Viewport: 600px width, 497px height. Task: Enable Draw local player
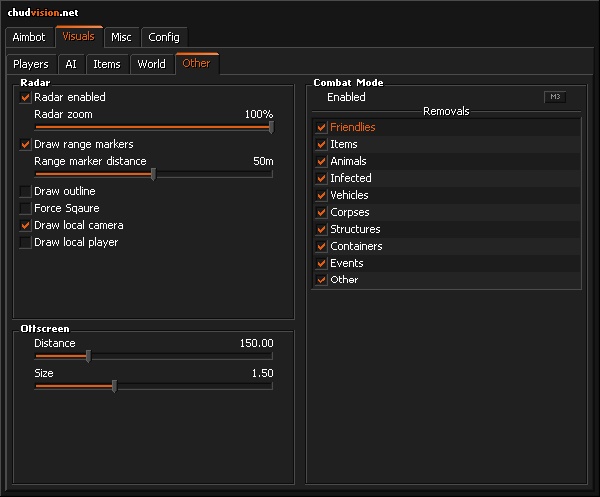coord(25,242)
